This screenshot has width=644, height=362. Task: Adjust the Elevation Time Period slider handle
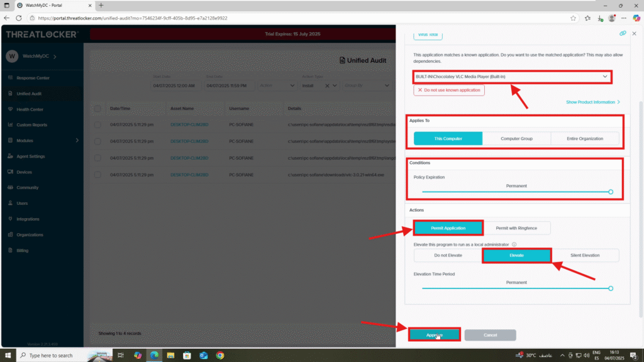click(x=611, y=288)
